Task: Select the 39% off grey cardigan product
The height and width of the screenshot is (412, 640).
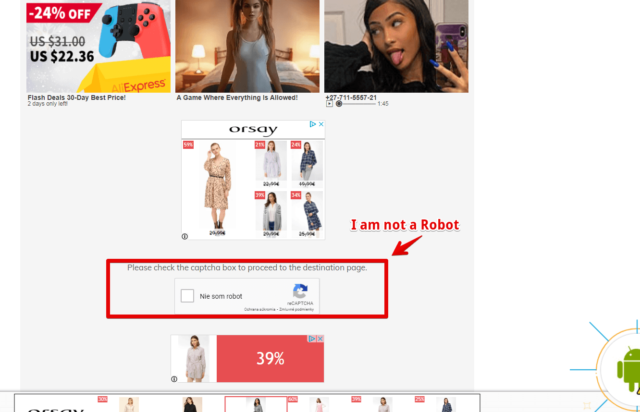Action: pos(271,214)
